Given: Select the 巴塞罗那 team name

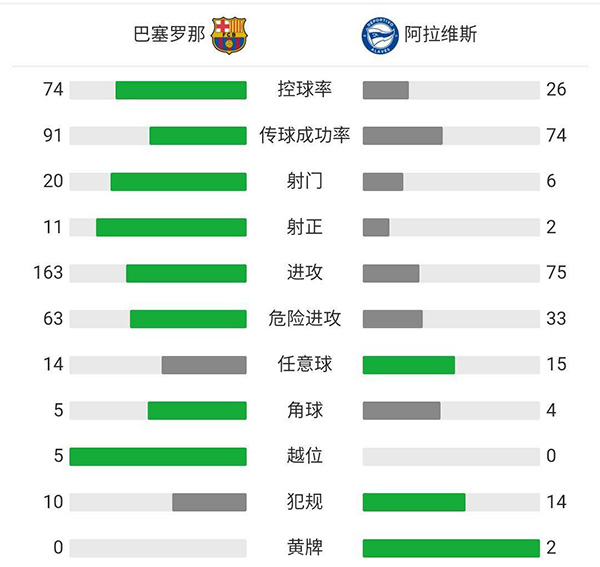Looking at the screenshot, I should [x=169, y=35].
